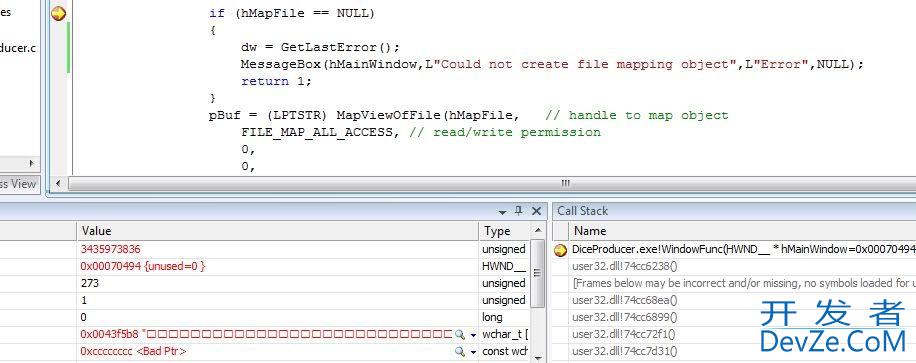Toggle auto-hide pin on variables panel

[x=518, y=211]
